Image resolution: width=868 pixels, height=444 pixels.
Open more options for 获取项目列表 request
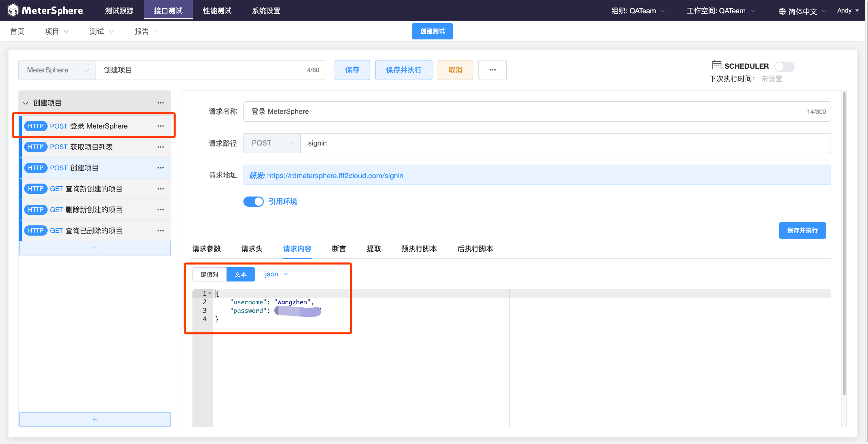point(160,147)
